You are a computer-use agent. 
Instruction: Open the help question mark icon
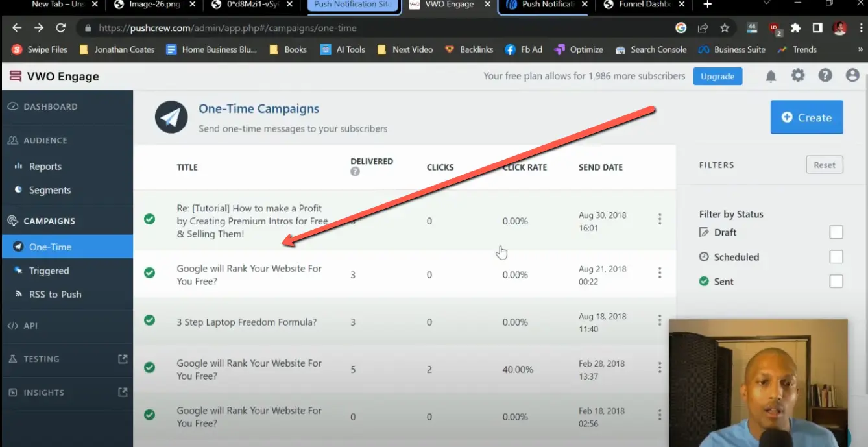825,76
